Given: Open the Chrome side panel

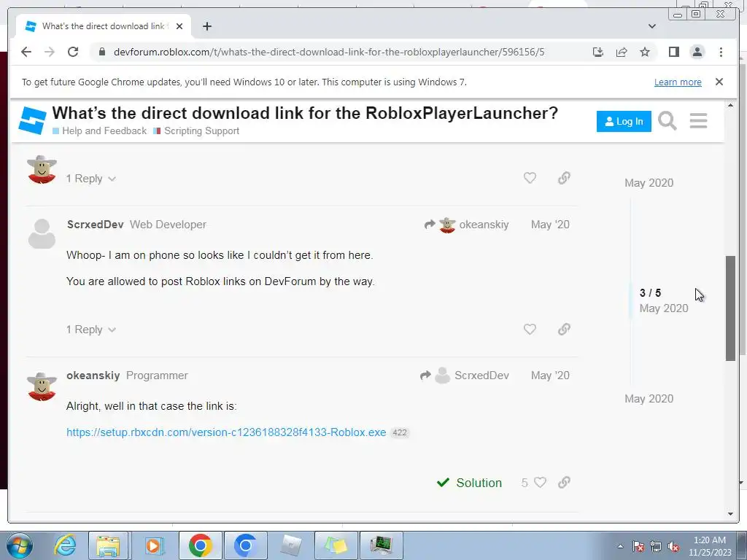Looking at the screenshot, I should click(673, 52).
